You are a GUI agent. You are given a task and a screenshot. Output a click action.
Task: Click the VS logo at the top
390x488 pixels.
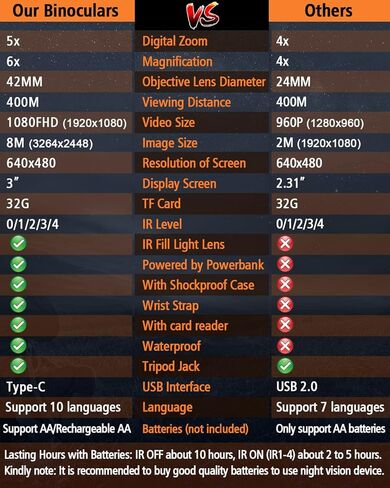pos(203,15)
